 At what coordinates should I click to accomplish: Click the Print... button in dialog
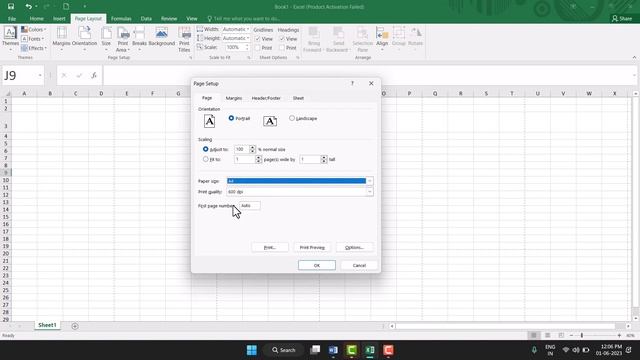point(270,247)
